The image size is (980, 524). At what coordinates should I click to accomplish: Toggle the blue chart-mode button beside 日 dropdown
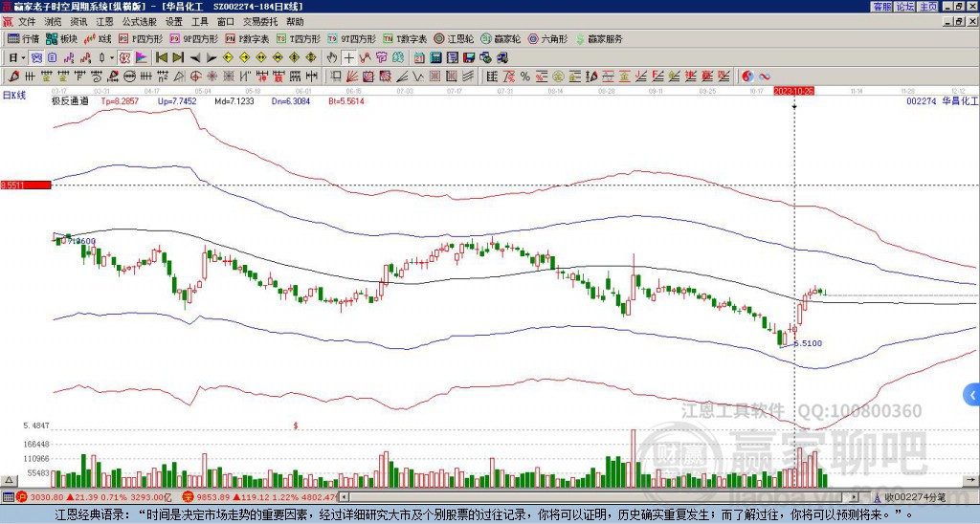(x=36, y=58)
